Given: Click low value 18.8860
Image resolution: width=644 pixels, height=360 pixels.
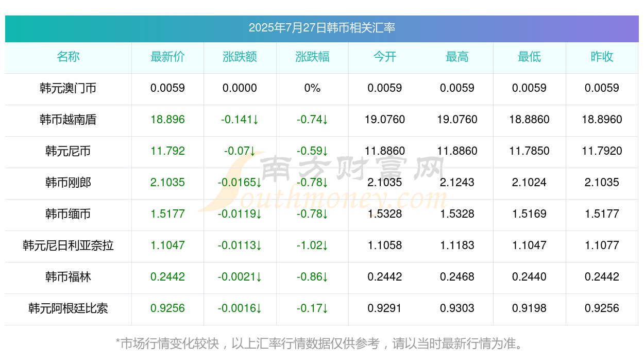Looking at the screenshot, I should tap(530, 120).
